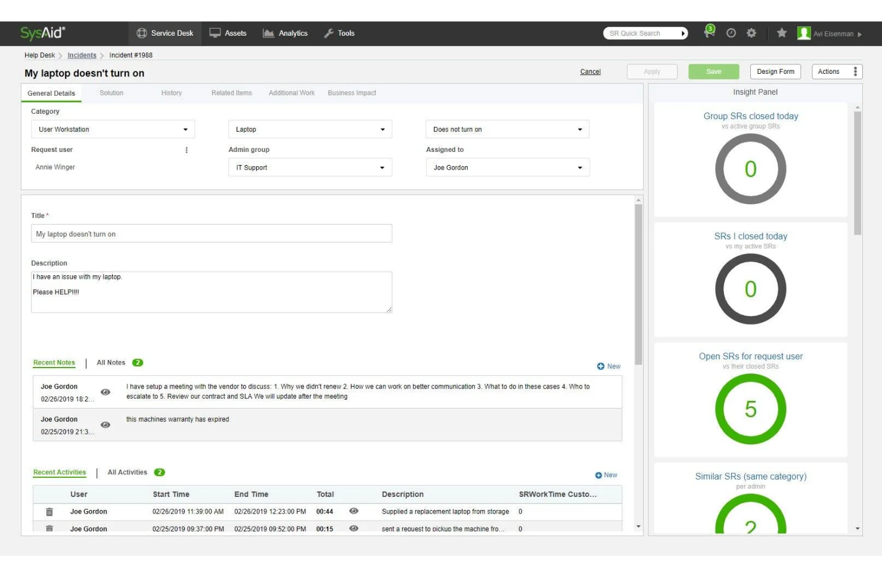Add a new note via New link
Viewport: 882px width, 588px height.
click(x=608, y=366)
